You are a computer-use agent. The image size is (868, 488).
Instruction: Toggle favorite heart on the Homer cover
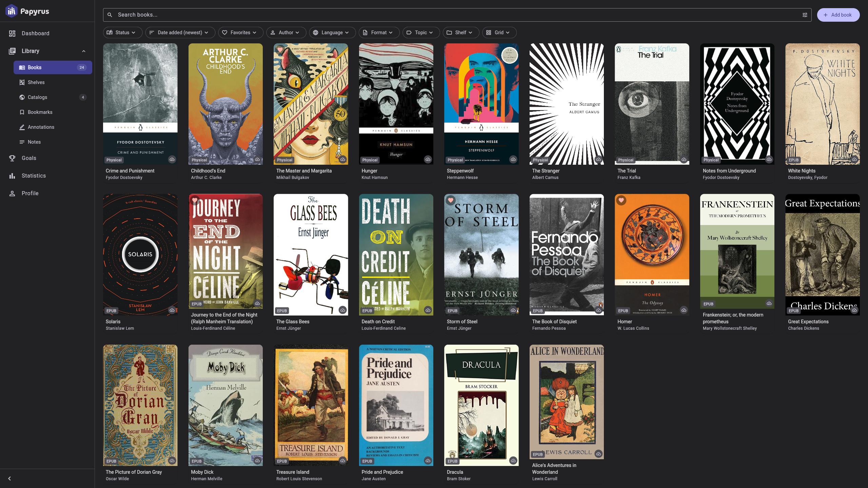621,200
